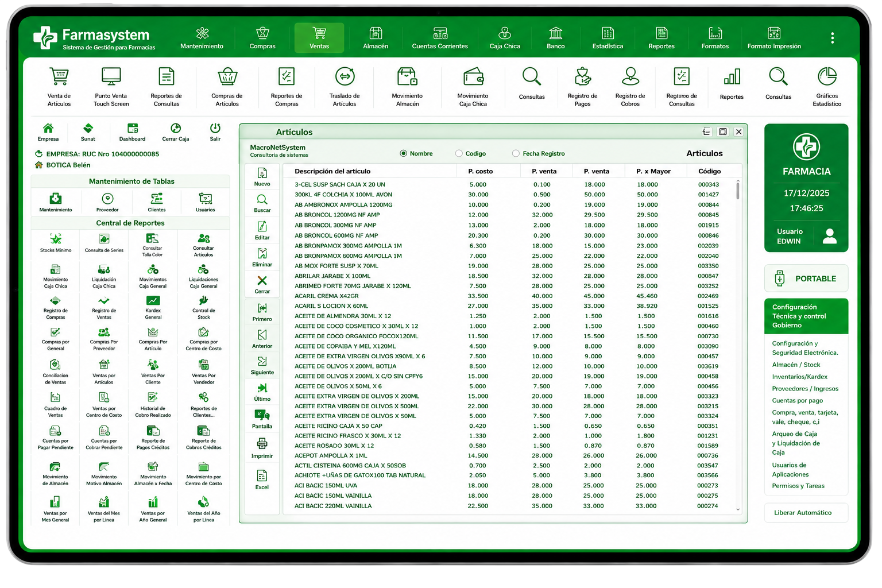
Task: Open the Estadística top menu
Action: (608, 38)
